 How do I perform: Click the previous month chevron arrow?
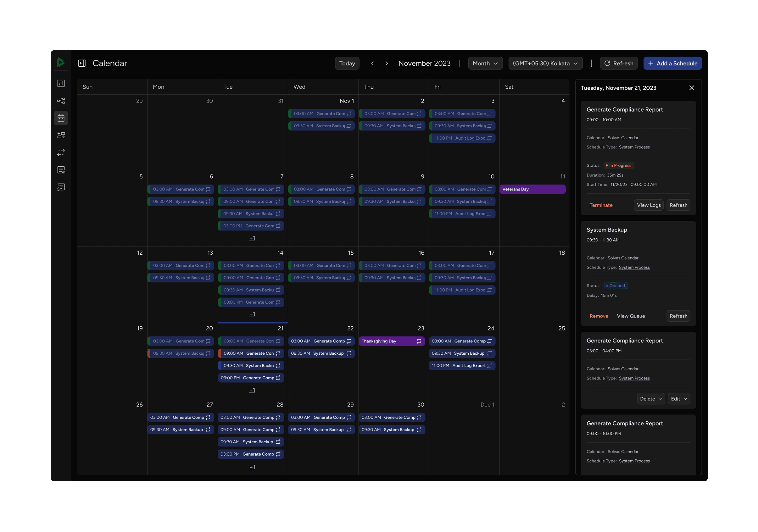(x=372, y=63)
